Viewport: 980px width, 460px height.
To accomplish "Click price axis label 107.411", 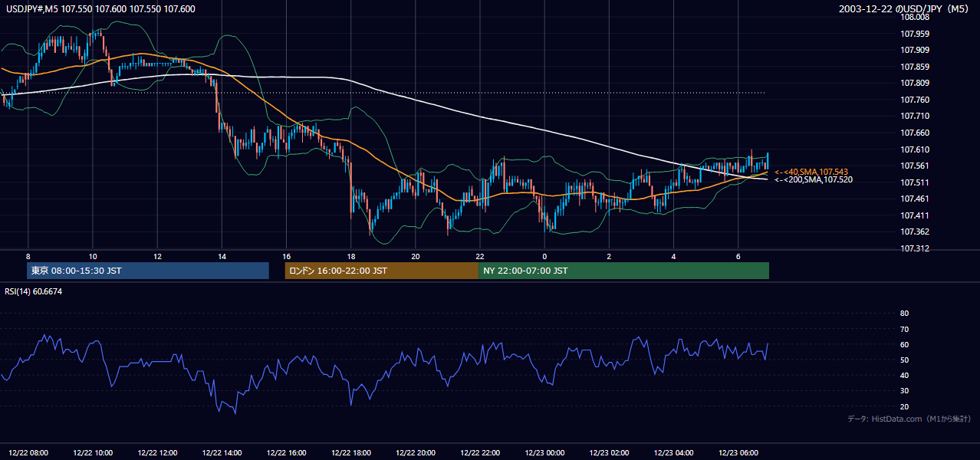I will pyautogui.click(x=915, y=215).
